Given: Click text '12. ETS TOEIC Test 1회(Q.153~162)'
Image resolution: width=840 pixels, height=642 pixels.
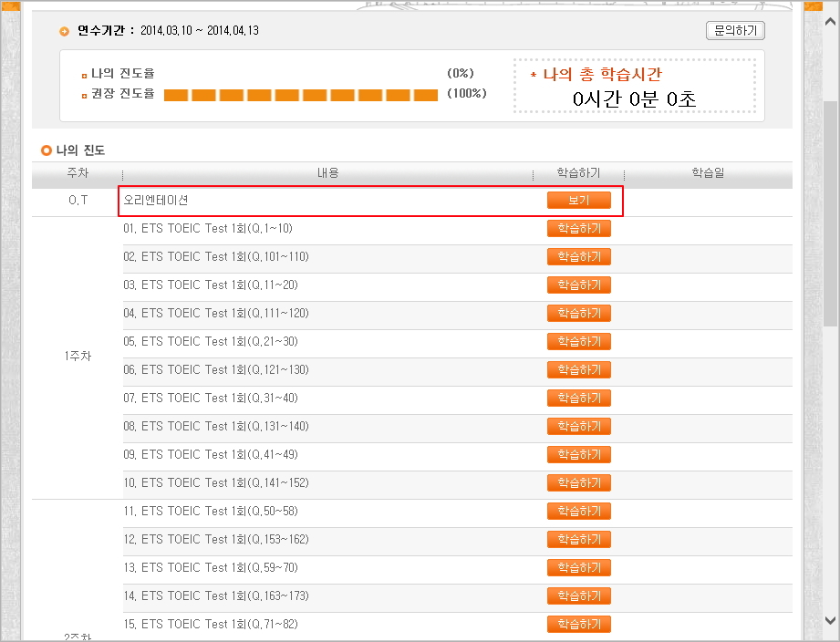Looking at the screenshot, I should (216, 540).
